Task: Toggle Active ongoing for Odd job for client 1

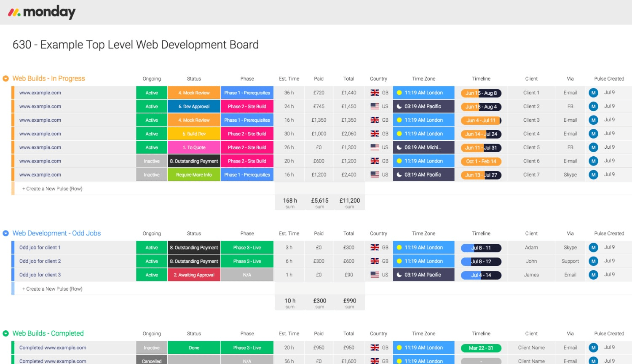Action: click(152, 248)
